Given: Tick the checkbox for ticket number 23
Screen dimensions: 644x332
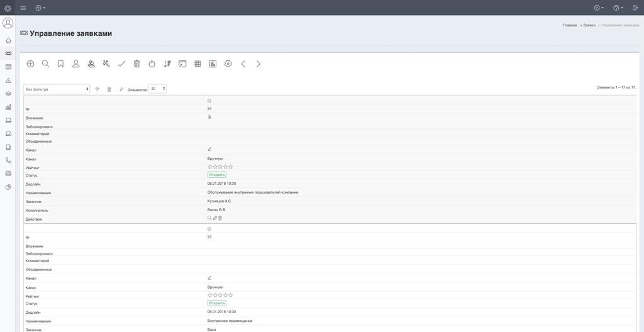Looking at the screenshot, I should coord(209,229).
